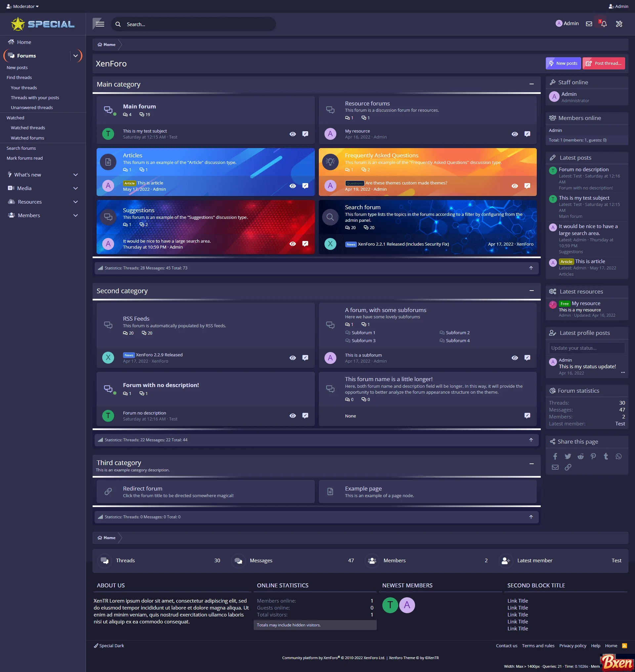Open the notifications bell icon
635x672 pixels.
[x=604, y=24]
